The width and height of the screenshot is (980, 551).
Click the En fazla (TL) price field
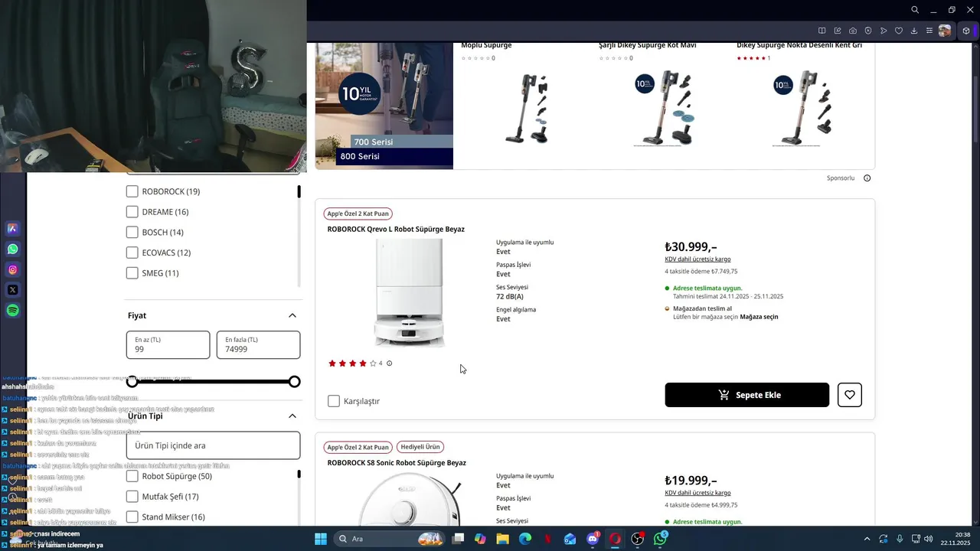pyautogui.click(x=258, y=345)
